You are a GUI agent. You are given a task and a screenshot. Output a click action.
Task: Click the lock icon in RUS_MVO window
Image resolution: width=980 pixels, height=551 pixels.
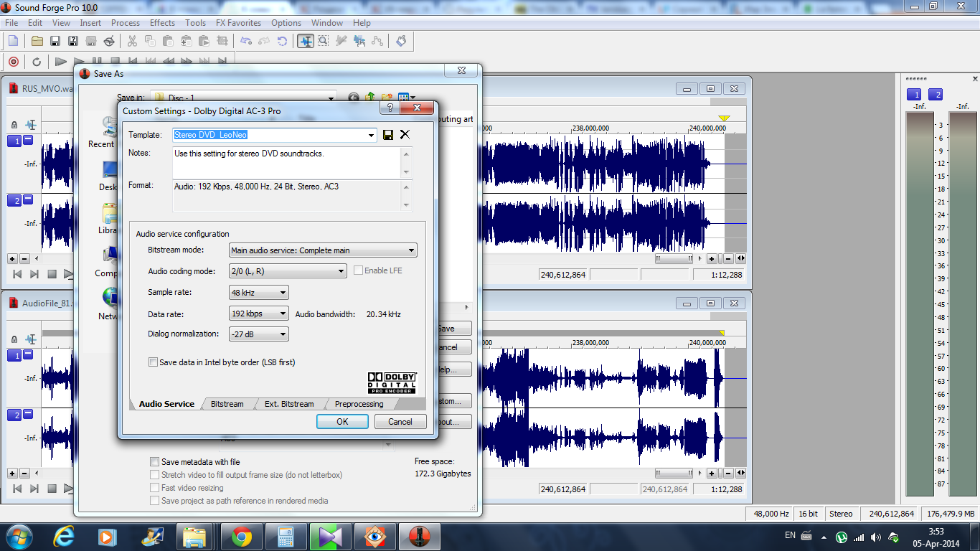(x=14, y=125)
